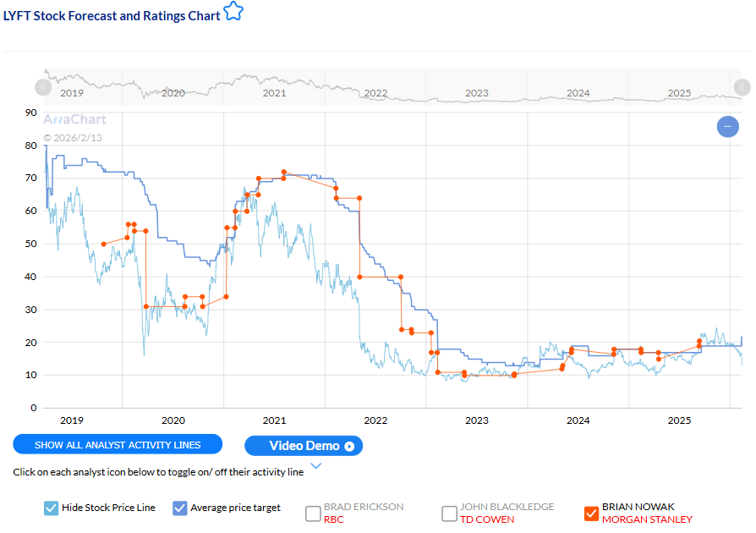
Task: Click the play icon on Video Demo
Action: pos(349,446)
